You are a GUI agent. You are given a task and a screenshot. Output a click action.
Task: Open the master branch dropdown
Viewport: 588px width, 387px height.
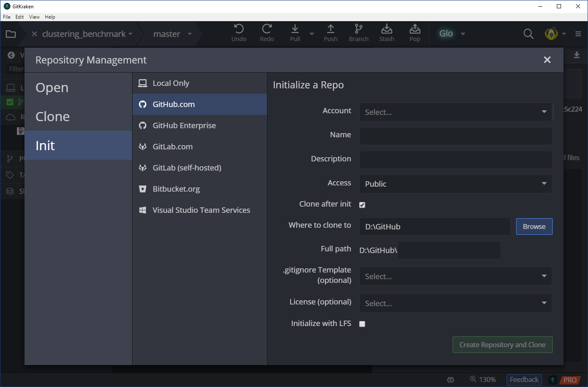[x=172, y=34]
